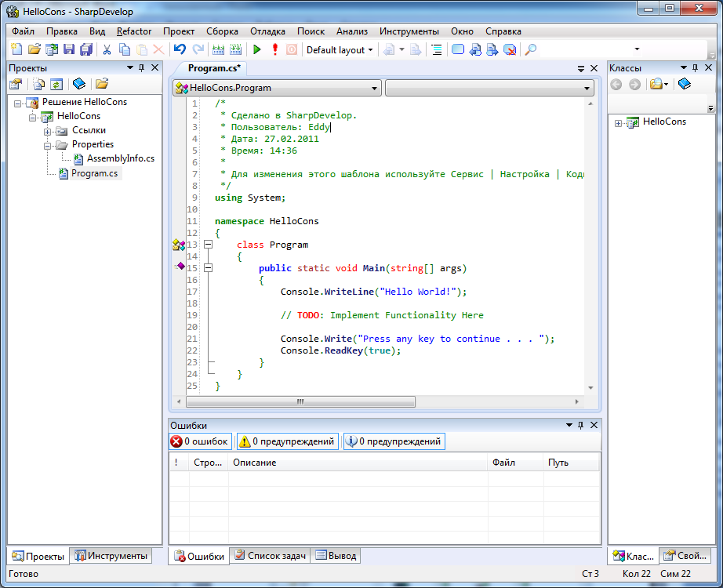The width and height of the screenshot is (723, 588).
Task: Go to previous bookmark
Action: [x=475, y=49]
